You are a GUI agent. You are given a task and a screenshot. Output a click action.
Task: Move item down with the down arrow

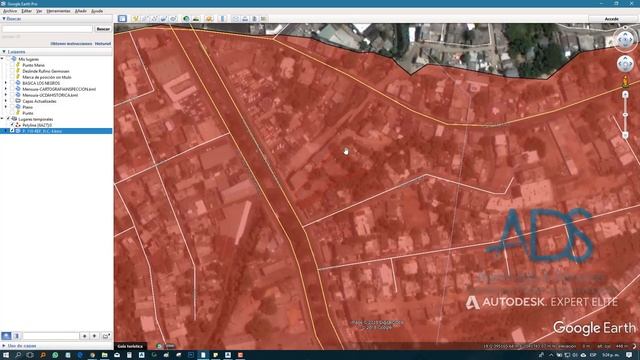pos(94,336)
